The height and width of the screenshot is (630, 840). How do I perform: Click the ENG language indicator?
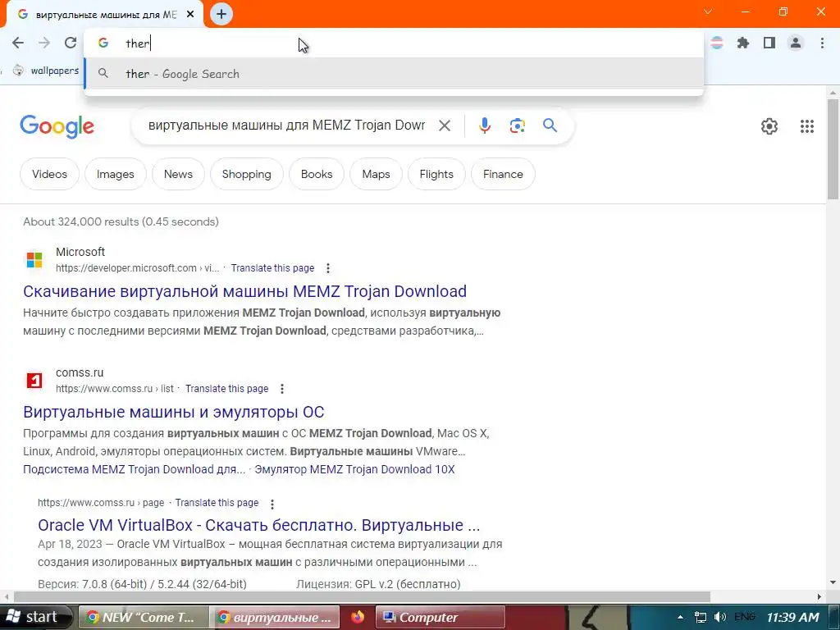click(745, 617)
